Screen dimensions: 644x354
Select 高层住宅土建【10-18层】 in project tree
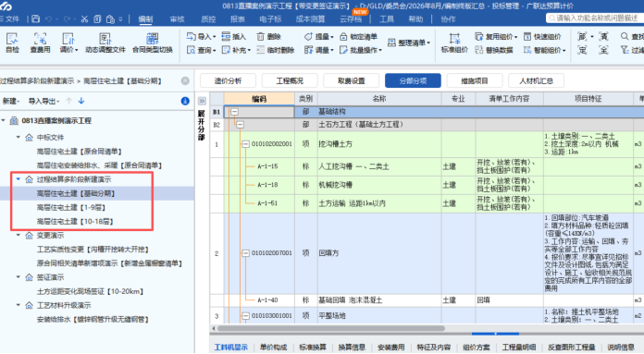coord(75,221)
